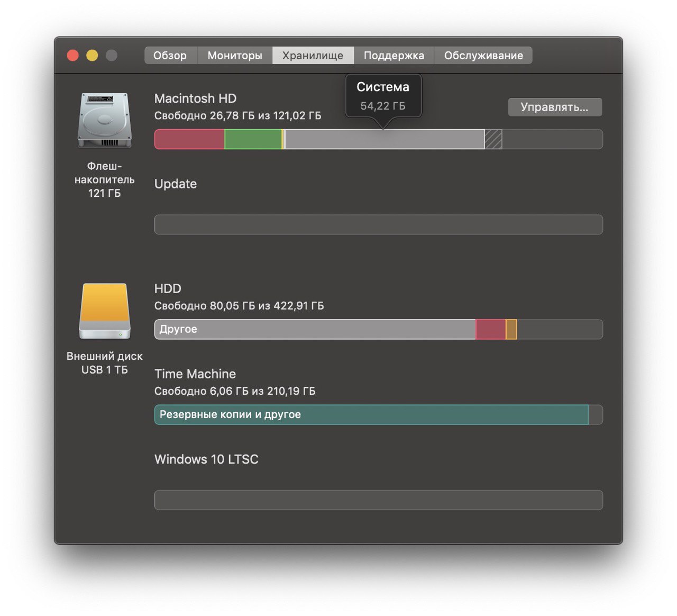Click the hatched purgeable segment of Macintosh HD
The width and height of the screenshot is (677, 616).
pyautogui.click(x=493, y=139)
